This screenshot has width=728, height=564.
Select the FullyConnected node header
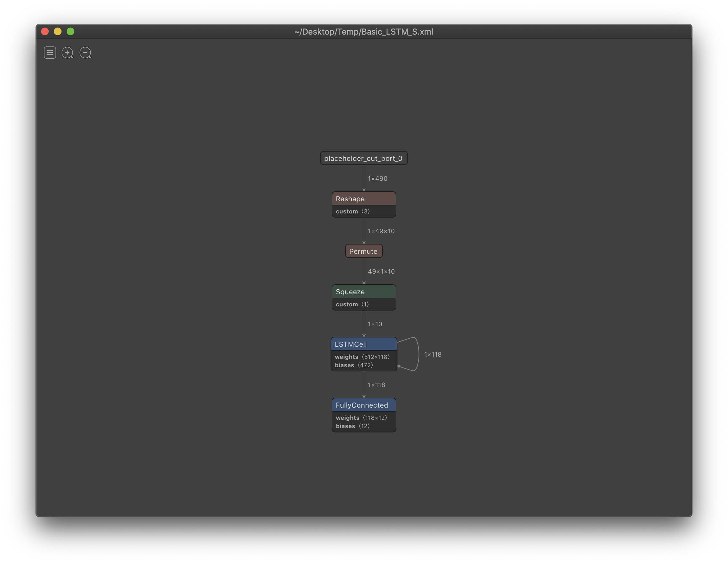(x=363, y=405)
